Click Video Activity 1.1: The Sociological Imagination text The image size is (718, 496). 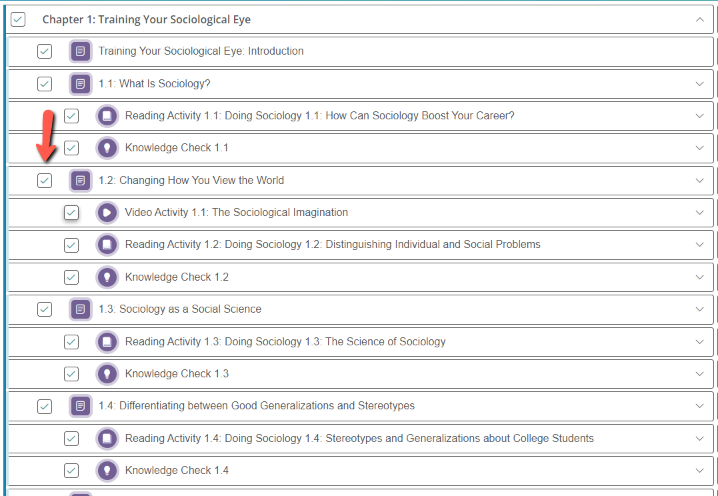(236, 213)
